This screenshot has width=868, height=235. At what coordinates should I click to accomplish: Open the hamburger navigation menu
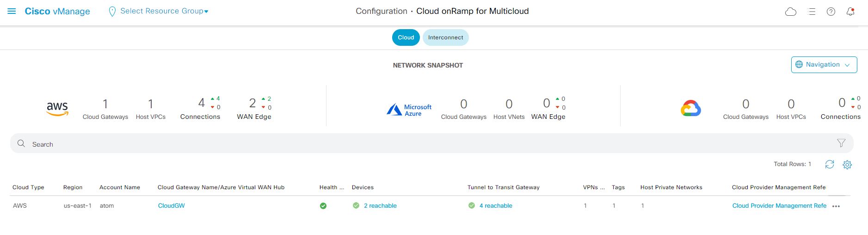(x=12, y=11)
